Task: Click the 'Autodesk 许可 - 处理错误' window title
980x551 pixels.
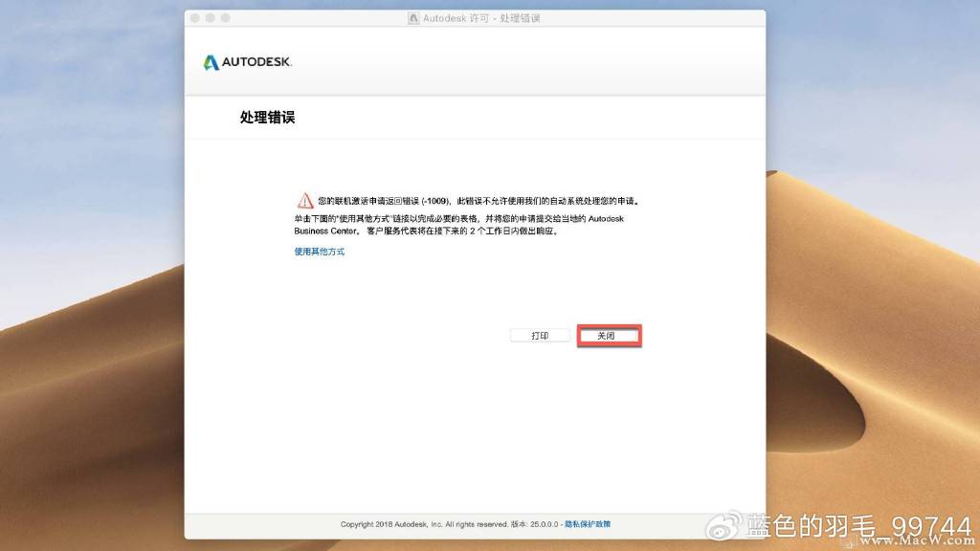Action: (481, 18)
